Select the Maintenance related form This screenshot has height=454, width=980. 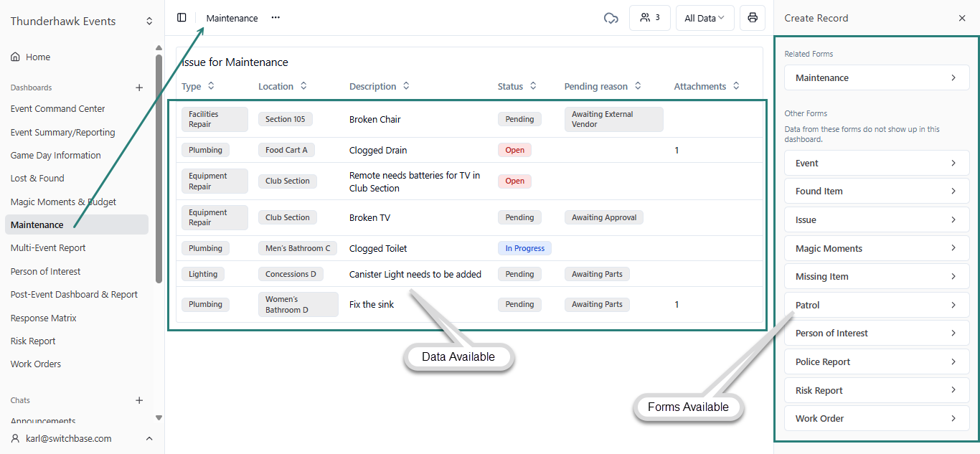click(x=876, y=77)
